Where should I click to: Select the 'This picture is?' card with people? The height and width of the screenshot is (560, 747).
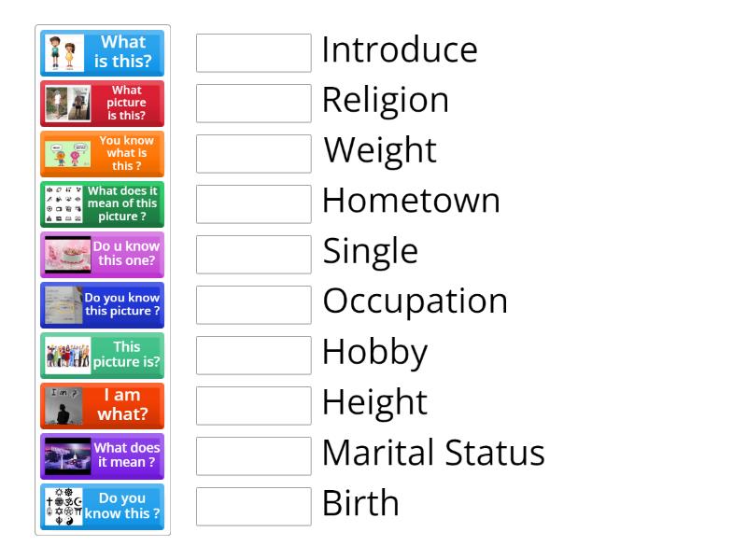coord(102,356)
